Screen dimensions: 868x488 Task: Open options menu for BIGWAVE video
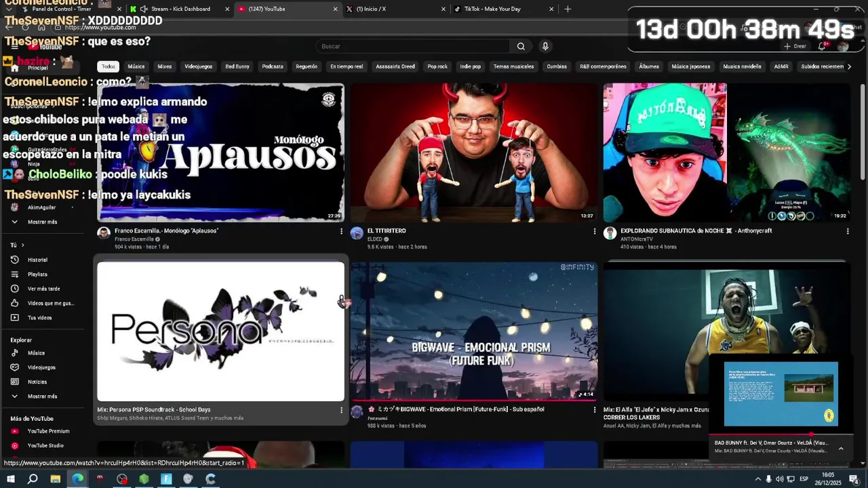[x=595, y=410]
